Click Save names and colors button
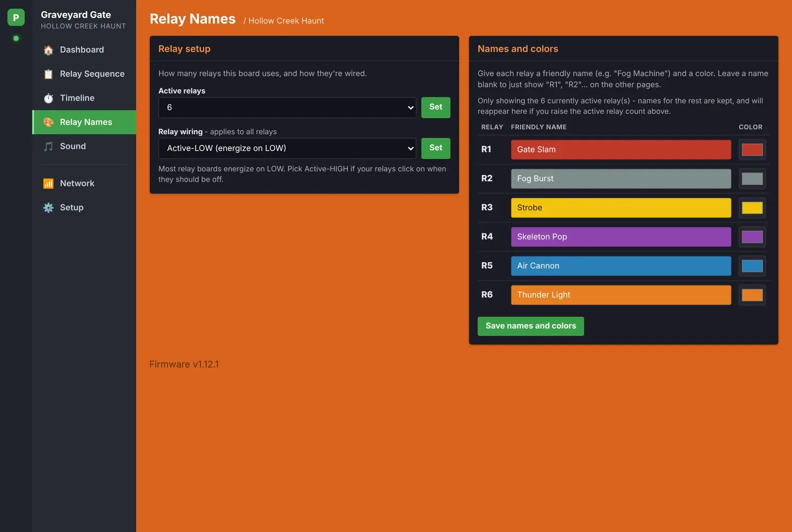 [x=531, y=326]
